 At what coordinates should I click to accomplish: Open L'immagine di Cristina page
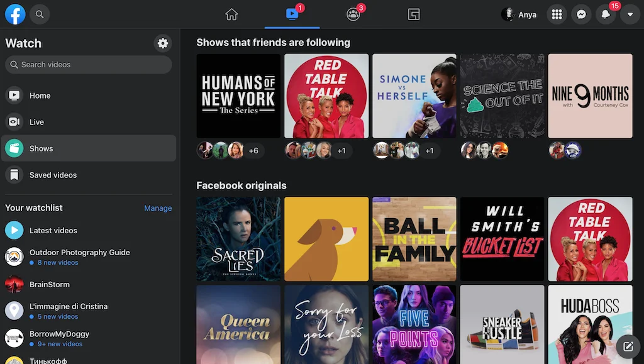point(88,311)
